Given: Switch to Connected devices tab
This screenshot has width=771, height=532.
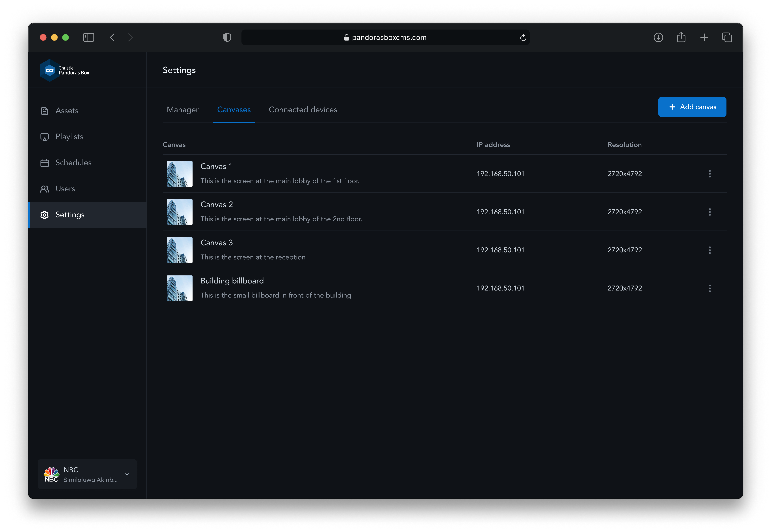Looking at the screenshot, I should point(303,110).
